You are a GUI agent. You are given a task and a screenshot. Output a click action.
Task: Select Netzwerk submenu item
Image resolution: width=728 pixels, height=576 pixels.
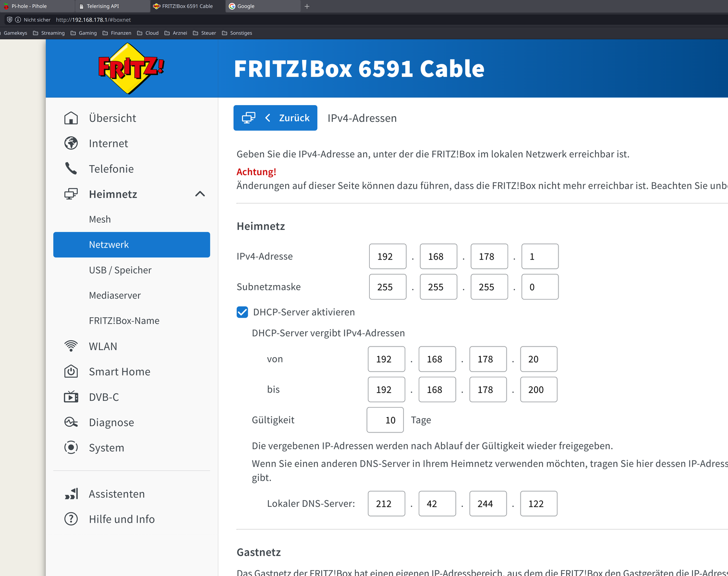coord(132,245)
